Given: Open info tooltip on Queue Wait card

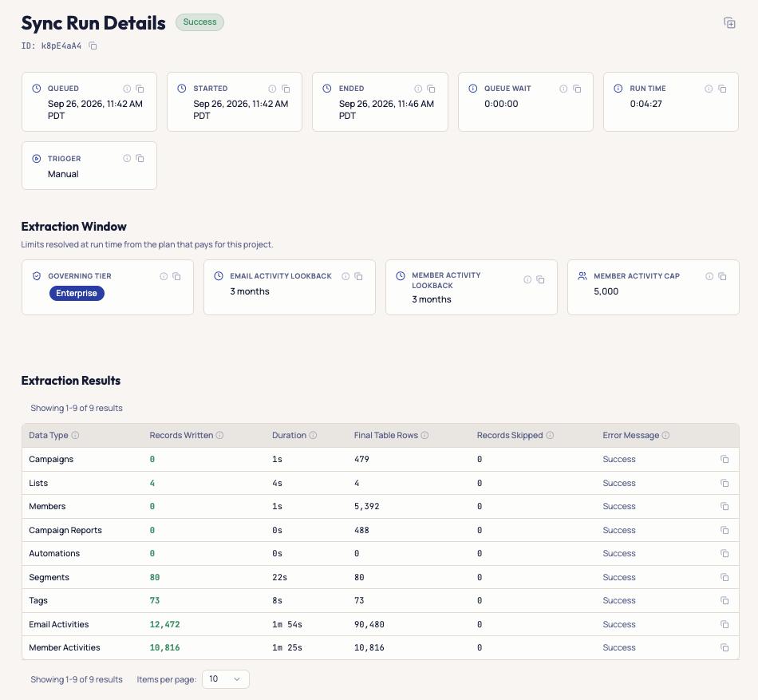Looking at the screenshot, I should (563, 89).
